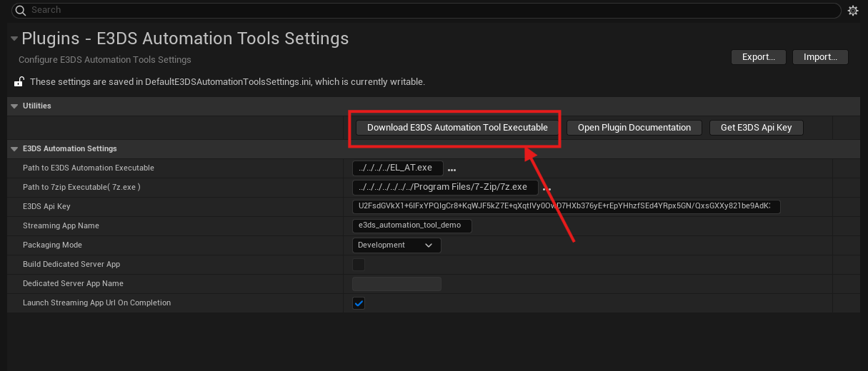Viewport: 868px width, 371px height.
Task: Select the Streaming App Name field
Action: (x=412, y=226)
